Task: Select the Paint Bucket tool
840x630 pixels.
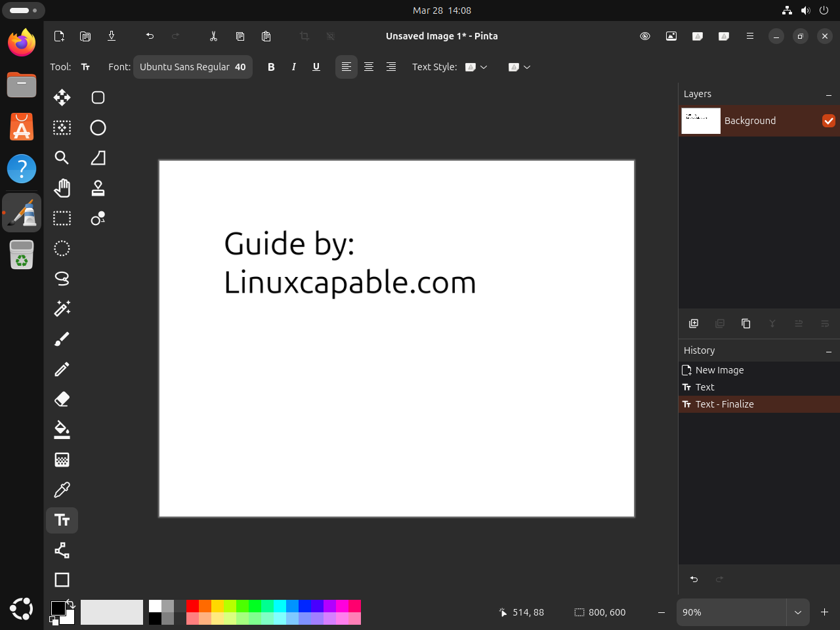Action: 62,429
